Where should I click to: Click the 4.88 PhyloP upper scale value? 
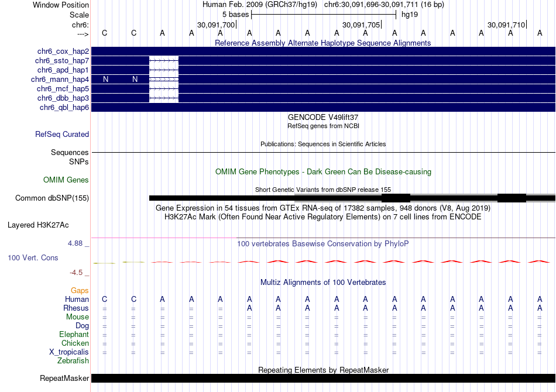coord(75,243)
